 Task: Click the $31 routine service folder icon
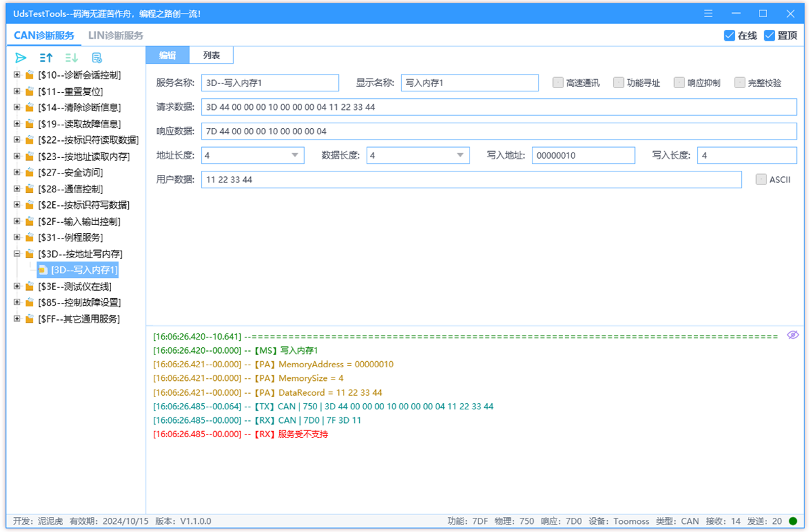point(30,238)
